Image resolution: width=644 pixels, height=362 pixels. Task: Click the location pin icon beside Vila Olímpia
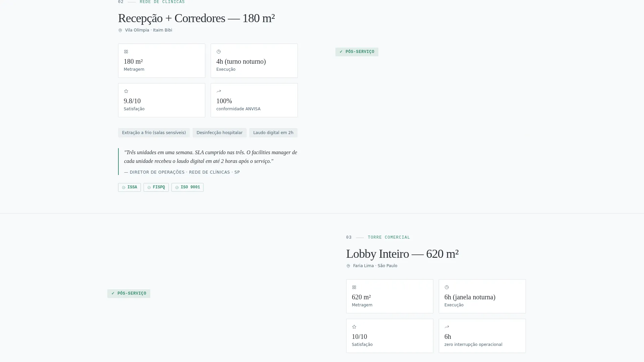coord(120,31)
